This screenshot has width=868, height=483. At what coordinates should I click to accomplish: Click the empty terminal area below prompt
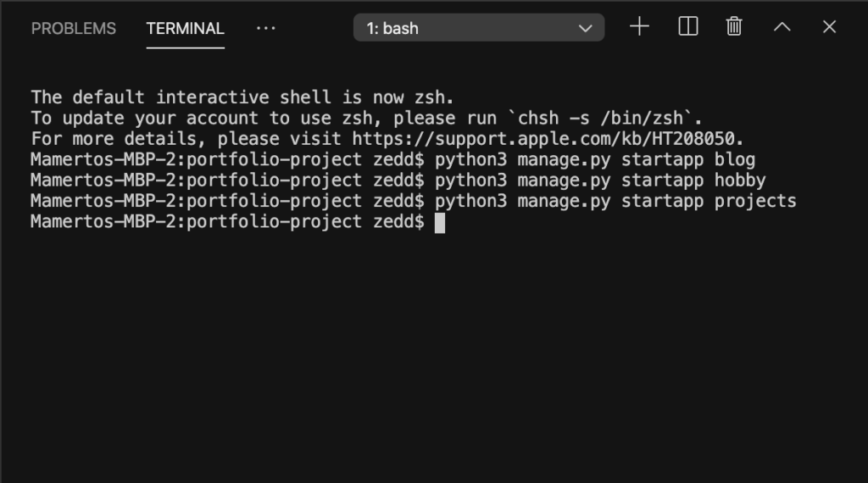pos(434,354)
